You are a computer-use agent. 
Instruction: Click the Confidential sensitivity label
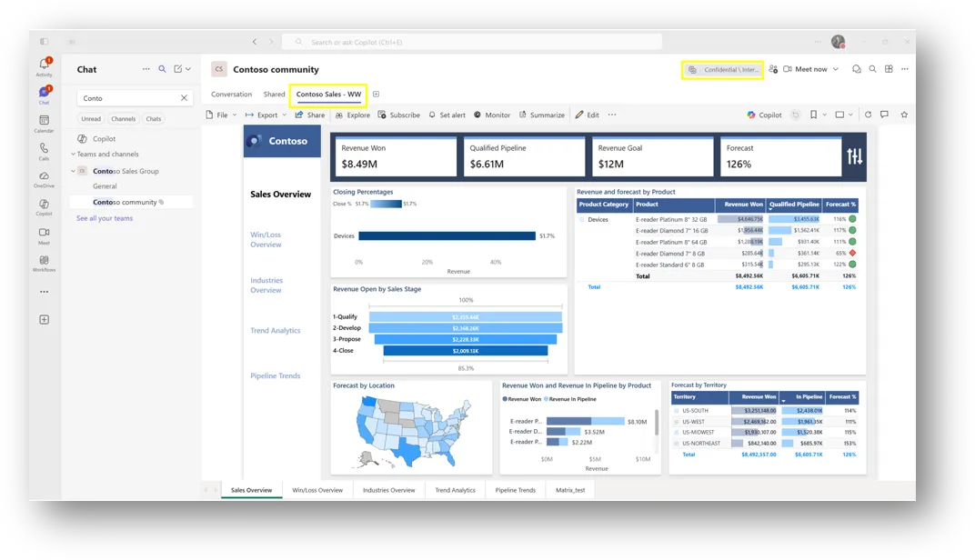[722, 70]
